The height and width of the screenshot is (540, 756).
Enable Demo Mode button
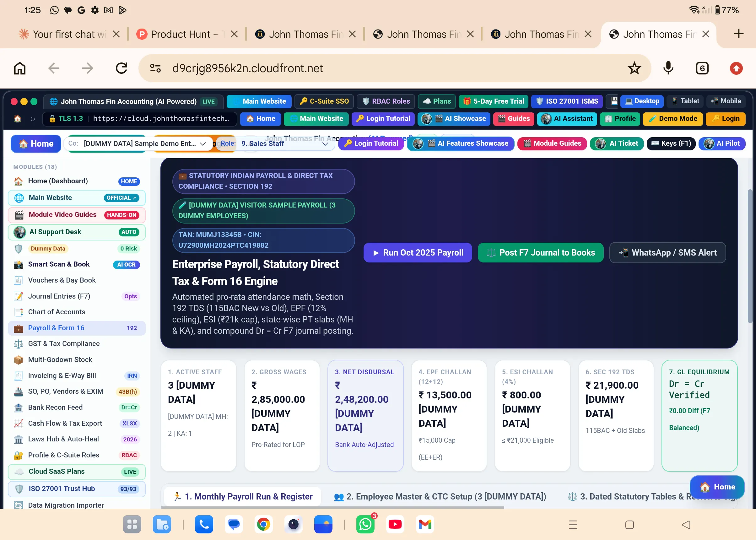point(672,119)
